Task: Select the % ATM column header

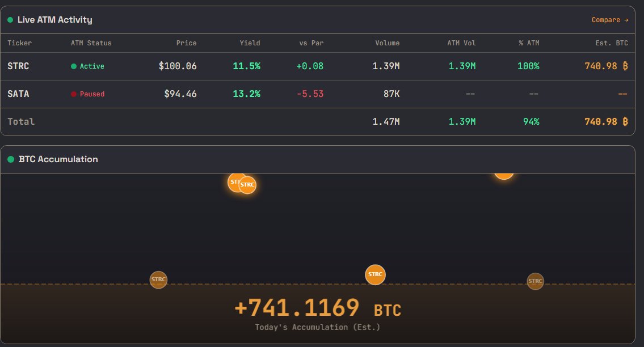Action: 529,43
